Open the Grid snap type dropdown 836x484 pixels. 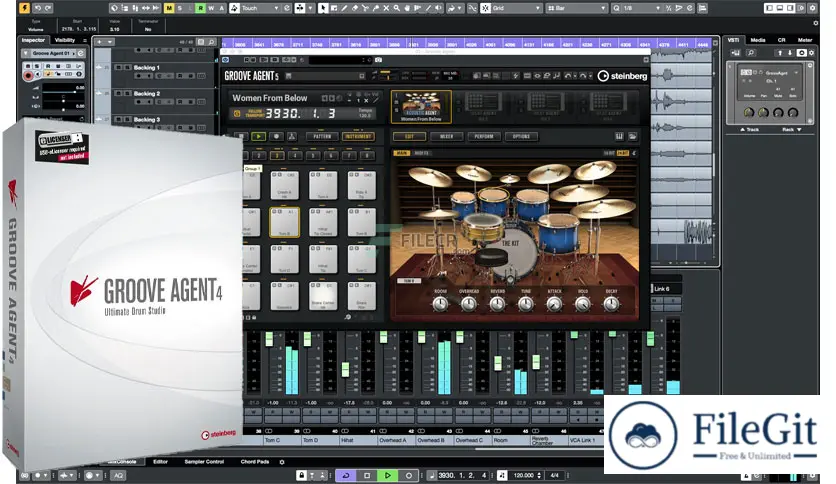[x=516, y=8]
